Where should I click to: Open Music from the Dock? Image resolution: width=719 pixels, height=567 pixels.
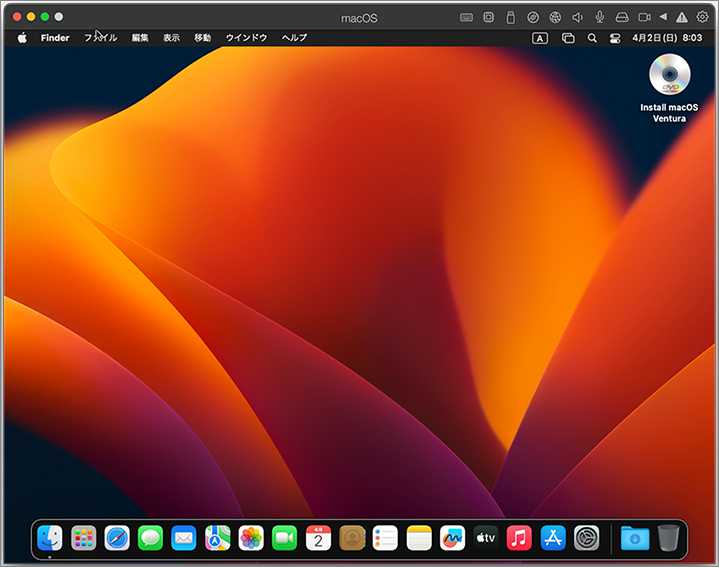pos(519,538)
